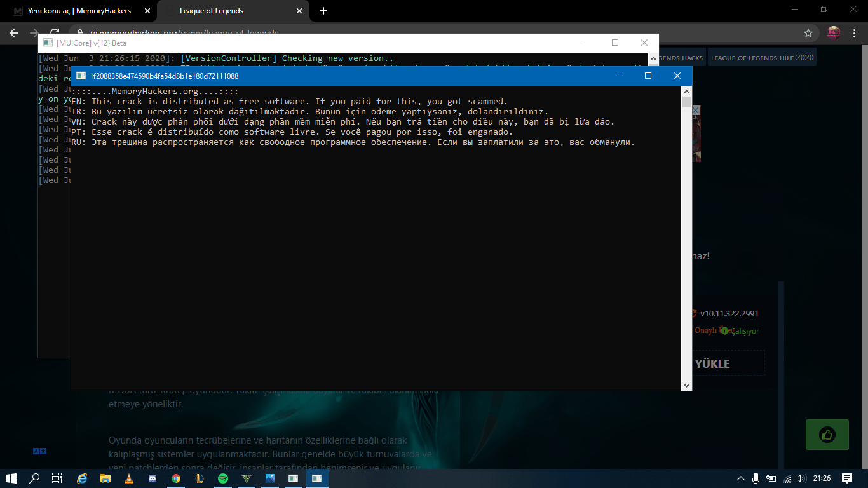Click the PT line in the console
868x488 pixels.
pyautogui.click(x=292, y=132)
